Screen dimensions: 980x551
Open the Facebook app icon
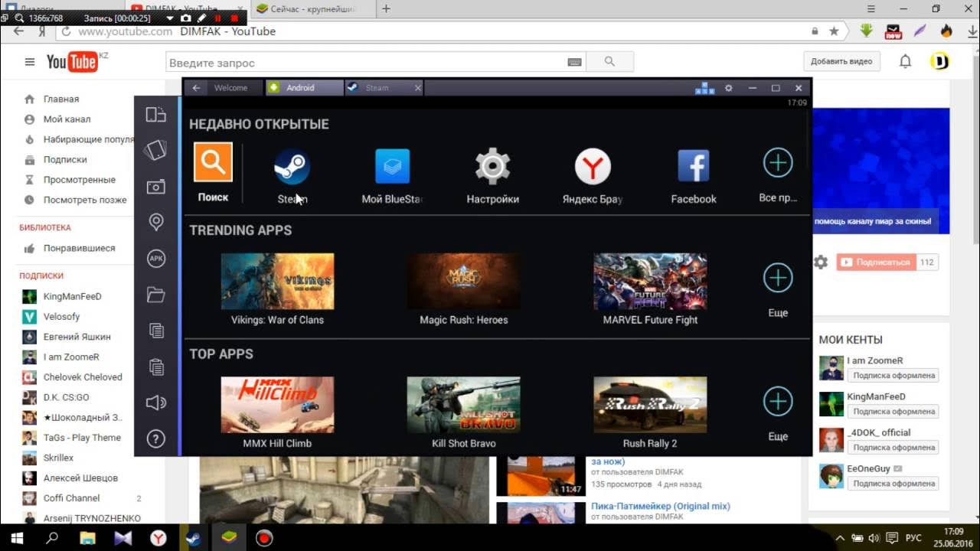(694, 166)
